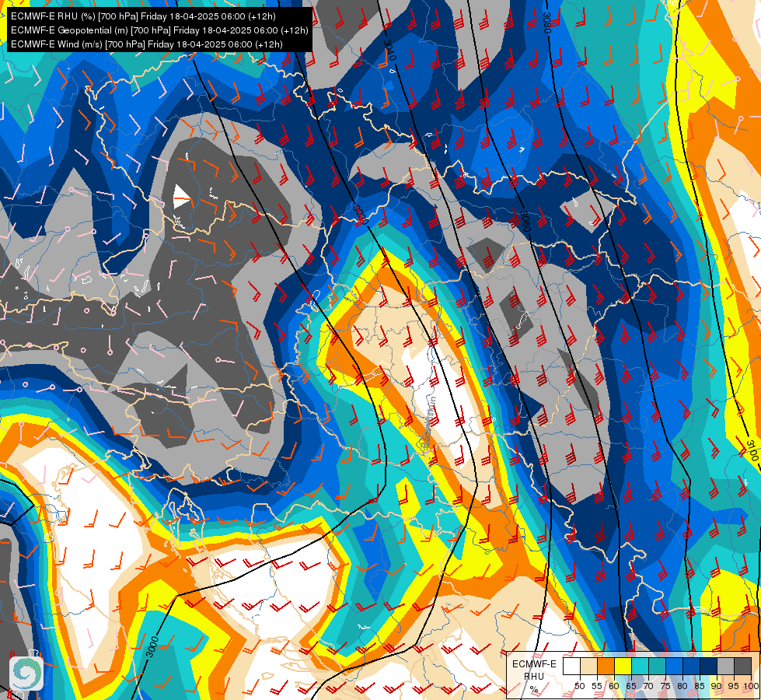Click the yellow 60–65 legend swatch
Image resolution: width=761 pixels, height=700 pixels.
click(623, 666)
